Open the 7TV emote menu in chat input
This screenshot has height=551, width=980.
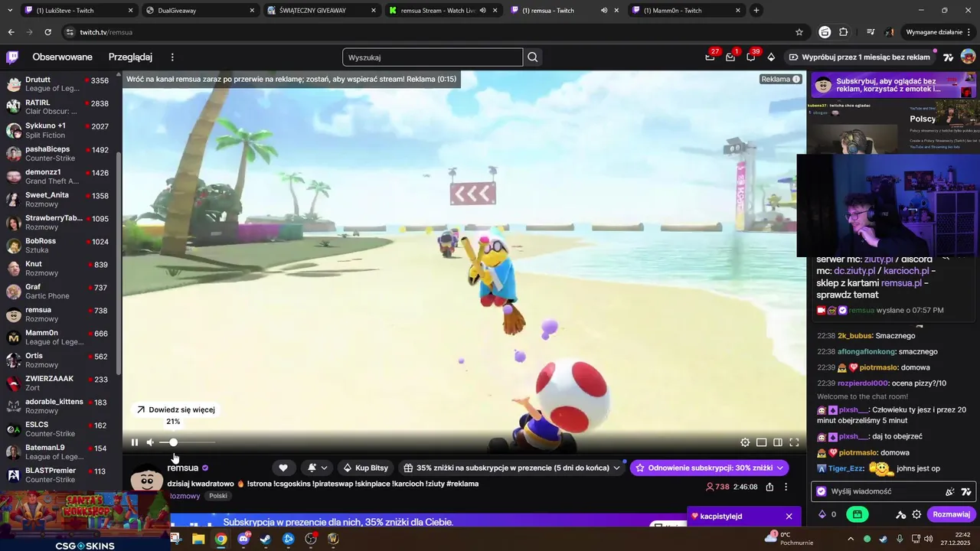tap(966, 491)
